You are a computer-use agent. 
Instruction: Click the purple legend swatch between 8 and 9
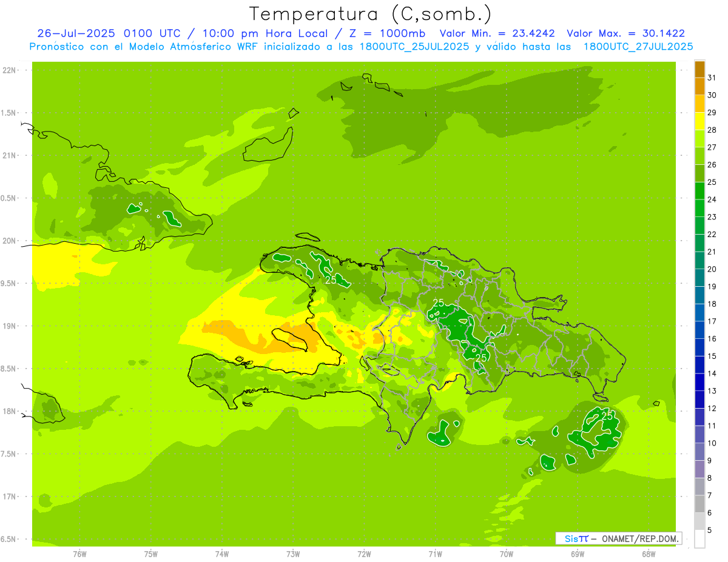pyautogui.click(x=699, y=469)
